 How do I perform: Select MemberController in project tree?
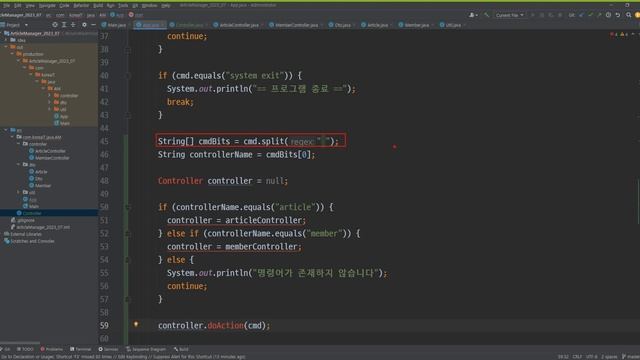click(x=49, y=158)
